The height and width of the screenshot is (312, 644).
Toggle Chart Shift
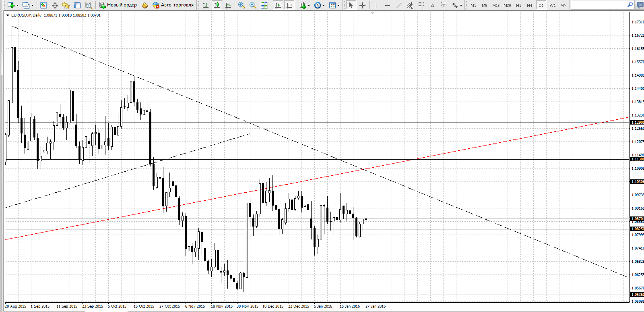pyautogui.click(x=289, y=5)
